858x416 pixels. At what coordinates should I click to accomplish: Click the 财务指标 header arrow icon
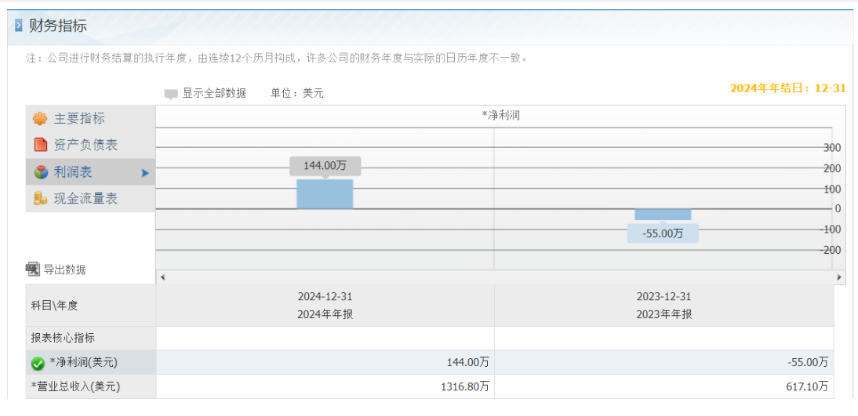[19, 25]
